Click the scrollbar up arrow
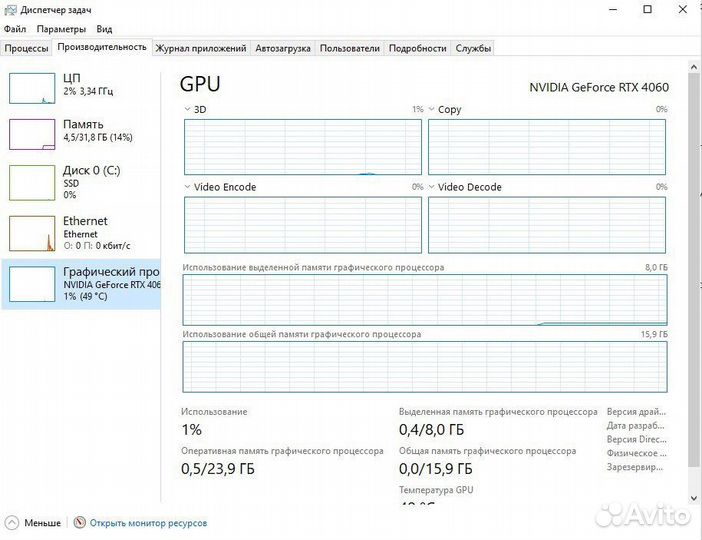Screen dimensions: 702x540 [694, 67]
